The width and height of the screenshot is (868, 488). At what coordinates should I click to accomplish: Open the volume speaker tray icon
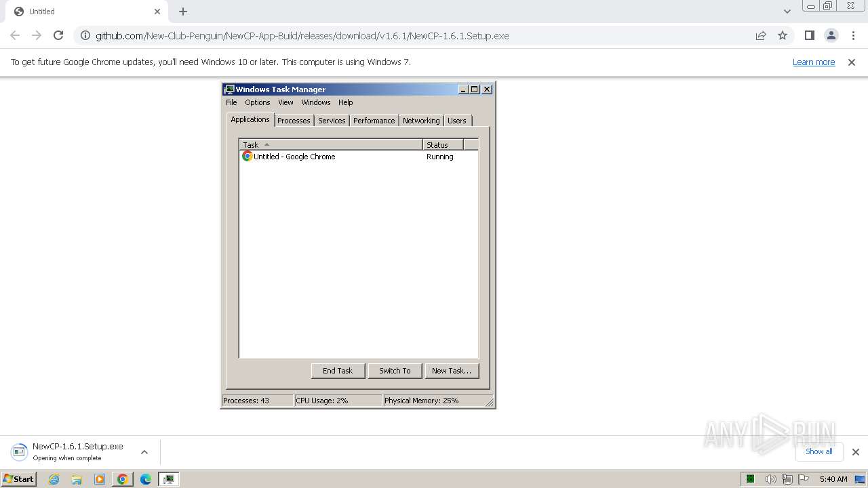pyautogui.click(x=770, y=479)
